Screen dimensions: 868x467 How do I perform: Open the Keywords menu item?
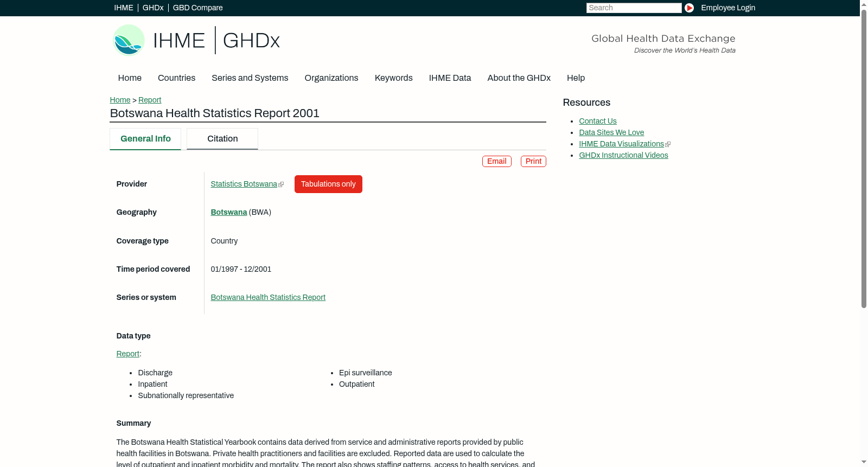click(393, 78)
